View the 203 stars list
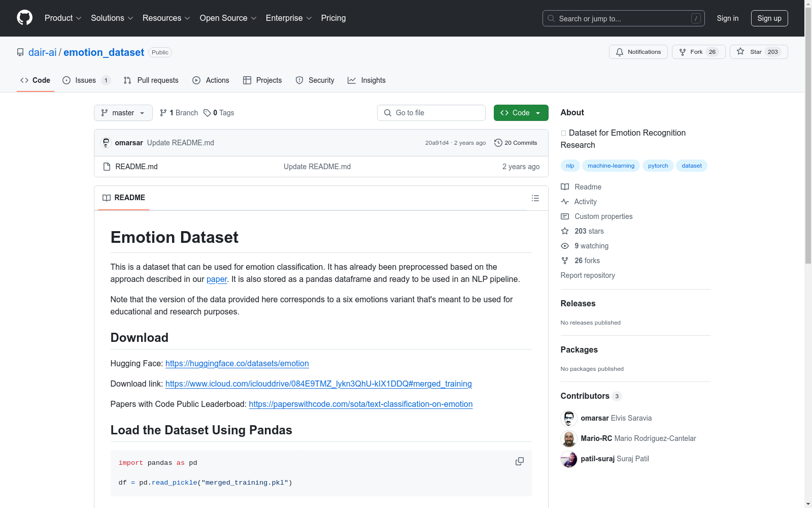Viewport: 812px width, 508px height. [583, 231]
